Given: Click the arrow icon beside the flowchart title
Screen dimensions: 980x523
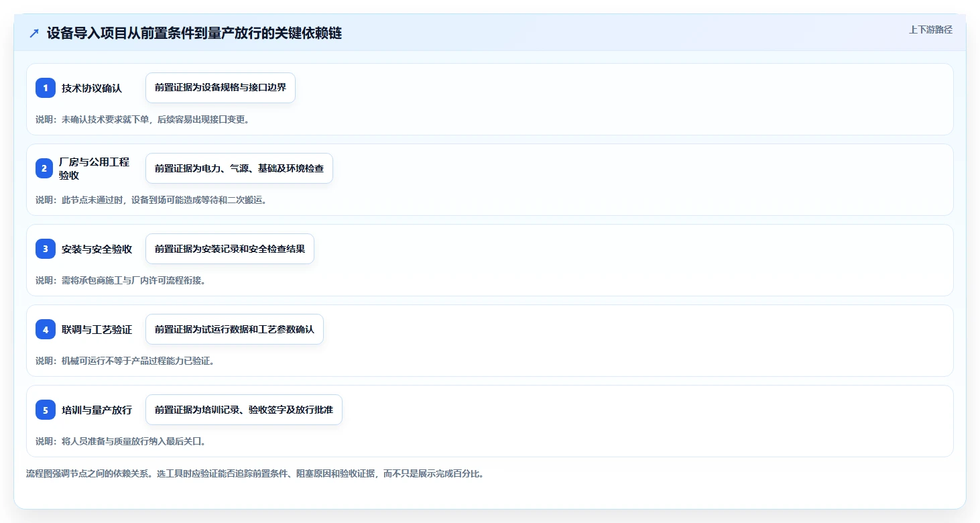Looking at the screenshot, I should coord(34,34).
